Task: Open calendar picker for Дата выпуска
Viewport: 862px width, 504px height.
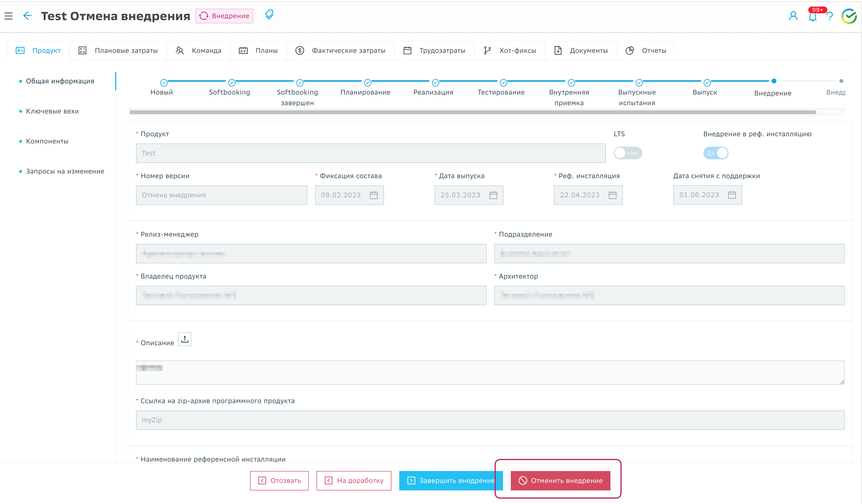Action: tap(493, 195)
